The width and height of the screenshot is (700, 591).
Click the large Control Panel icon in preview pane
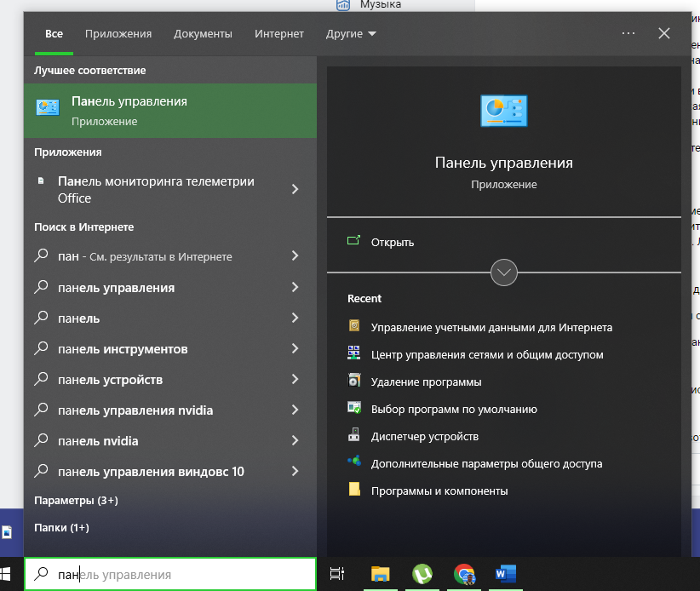pyautogui.click(x=503, y=111)
